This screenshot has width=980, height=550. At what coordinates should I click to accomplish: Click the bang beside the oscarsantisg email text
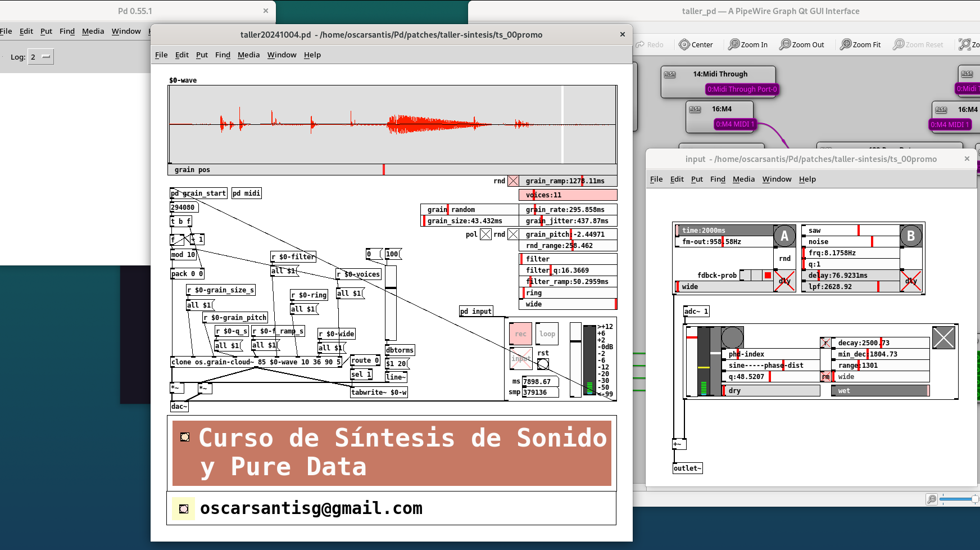[184, 509]
